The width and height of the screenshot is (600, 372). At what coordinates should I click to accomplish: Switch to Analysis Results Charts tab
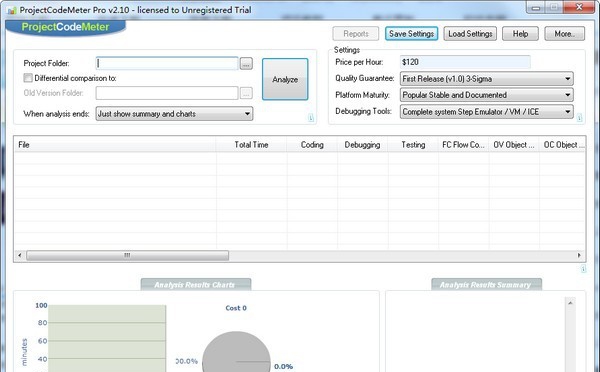tap(196, 284)
